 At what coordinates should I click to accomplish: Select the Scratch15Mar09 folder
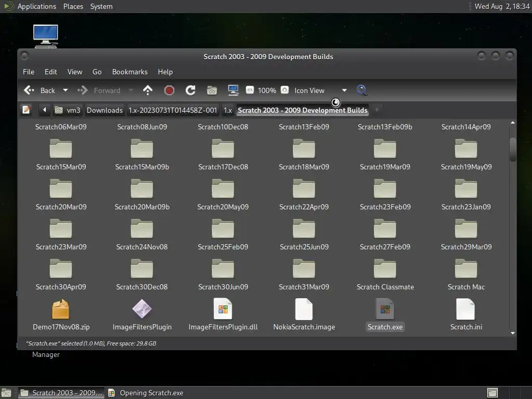[x=61, y=154]
